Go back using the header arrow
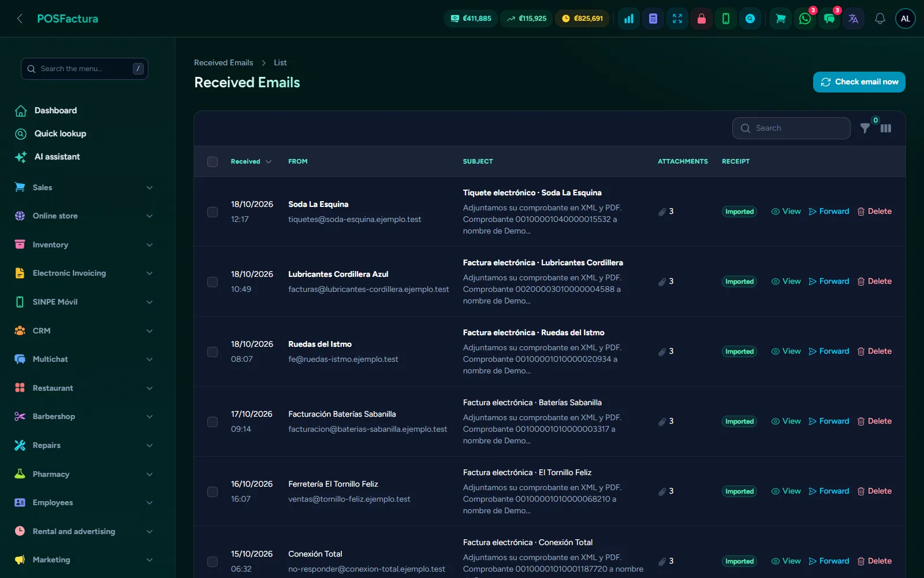Viewport: 924px width, 578px height. point(20,18)
